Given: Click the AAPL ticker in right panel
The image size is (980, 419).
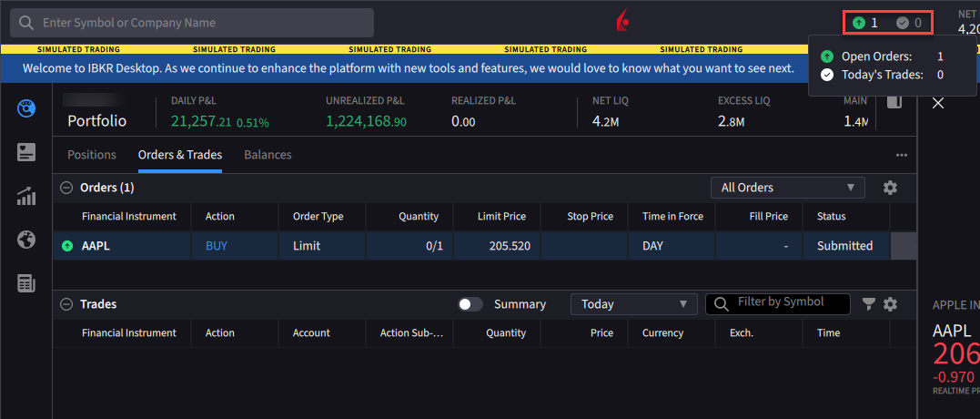Looking at the screenshot, I should [x=952, y=331].
